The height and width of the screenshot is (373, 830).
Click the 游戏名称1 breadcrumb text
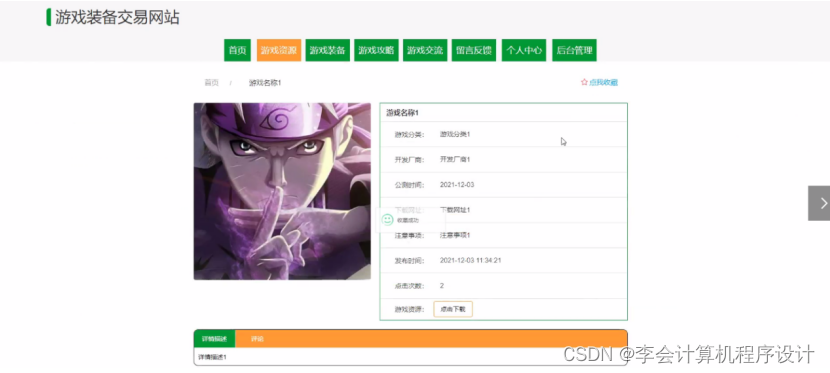click(x=265, y=83)
